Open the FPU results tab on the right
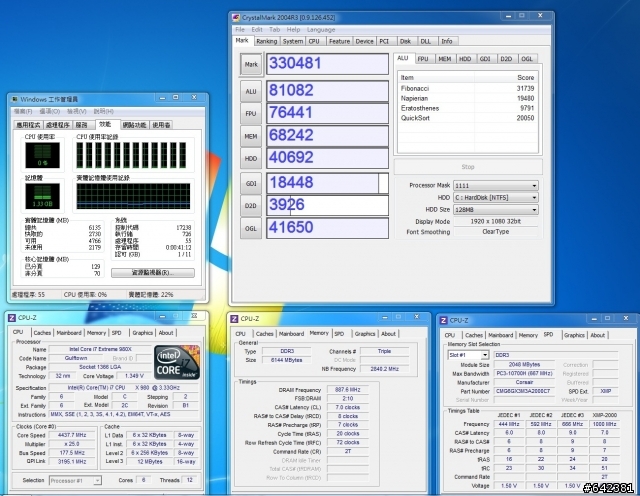 pos(423,59)
